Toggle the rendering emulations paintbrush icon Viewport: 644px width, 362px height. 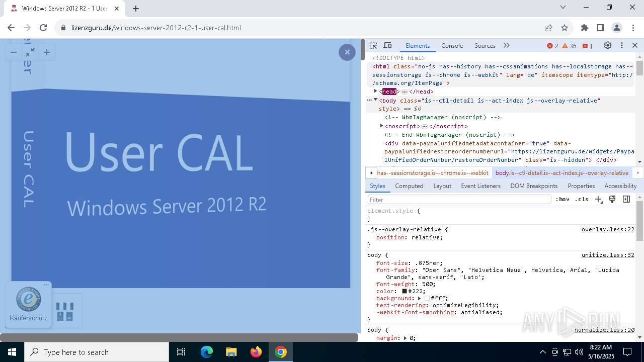point(612,200)
